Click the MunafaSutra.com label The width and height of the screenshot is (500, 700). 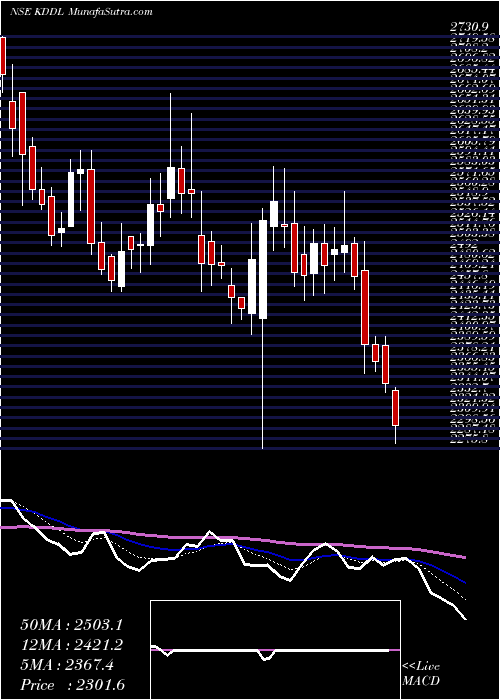coord(111,12)
